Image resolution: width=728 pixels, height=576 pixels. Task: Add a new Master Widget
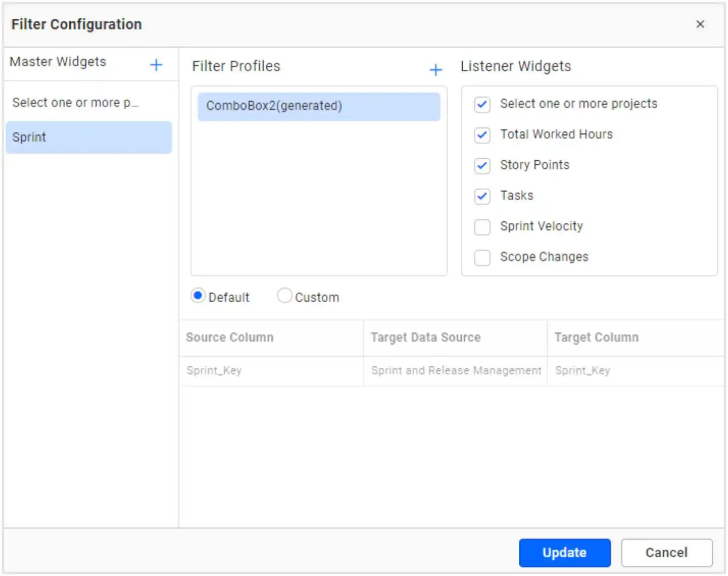pos(156,65)
